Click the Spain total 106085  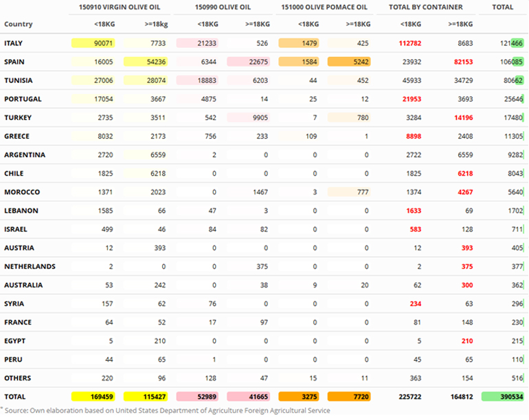click(511, 62)
